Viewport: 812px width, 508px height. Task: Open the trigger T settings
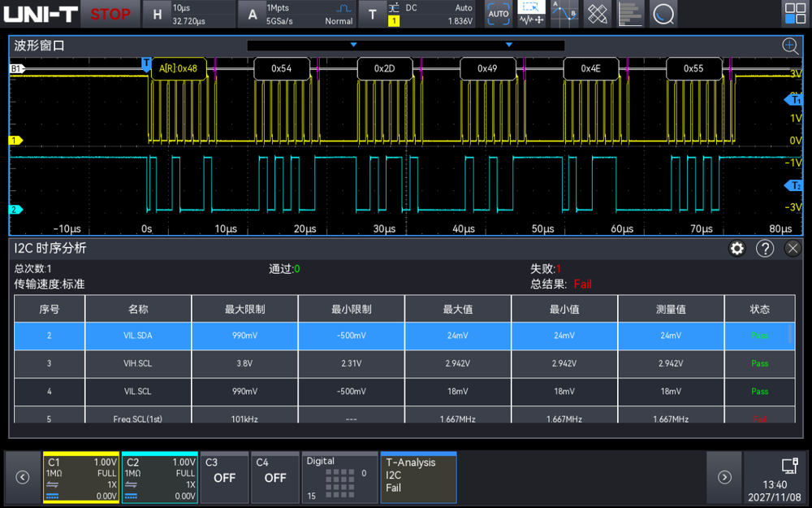click(x=417, y=14)
